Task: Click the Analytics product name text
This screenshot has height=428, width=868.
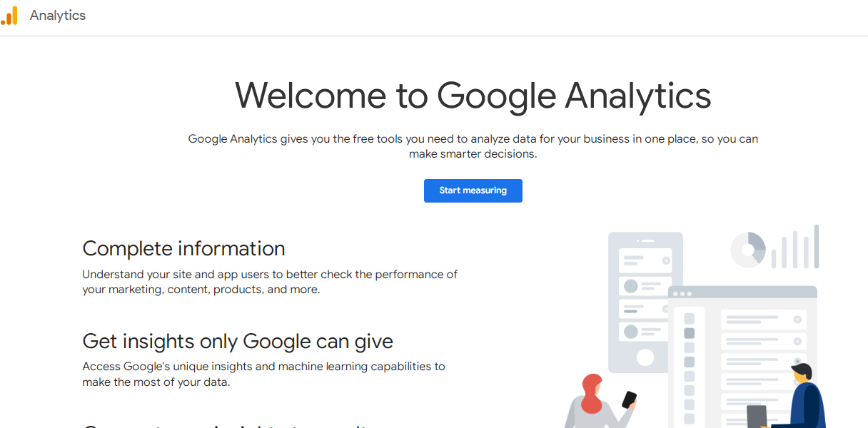Action: coord(58,16)
